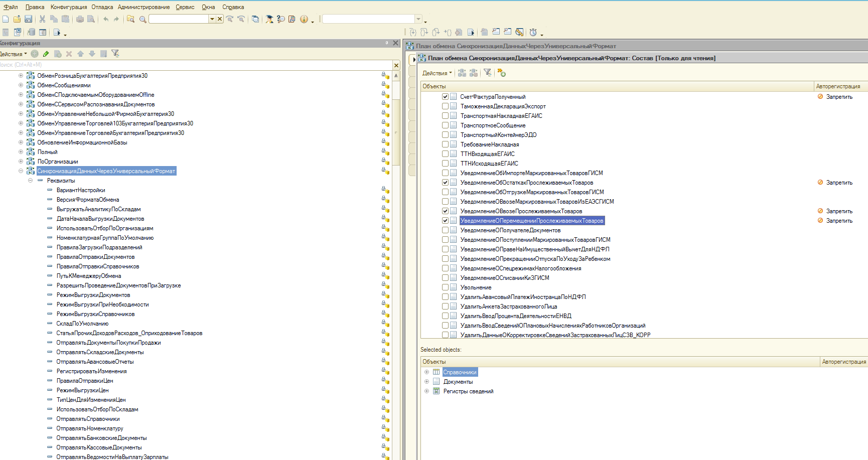Expand Регистры сведений in Selected objects
Screen dimensions: 868x460
pyautogui.click(x=426, y=391)
